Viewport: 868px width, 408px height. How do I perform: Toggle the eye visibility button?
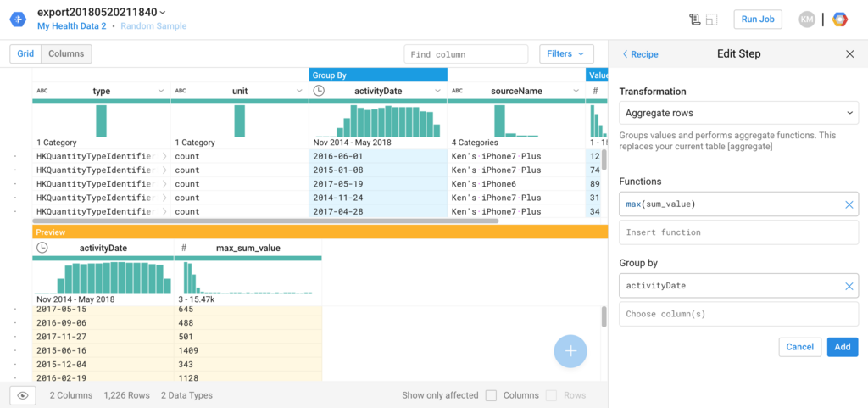coord(23,395)
